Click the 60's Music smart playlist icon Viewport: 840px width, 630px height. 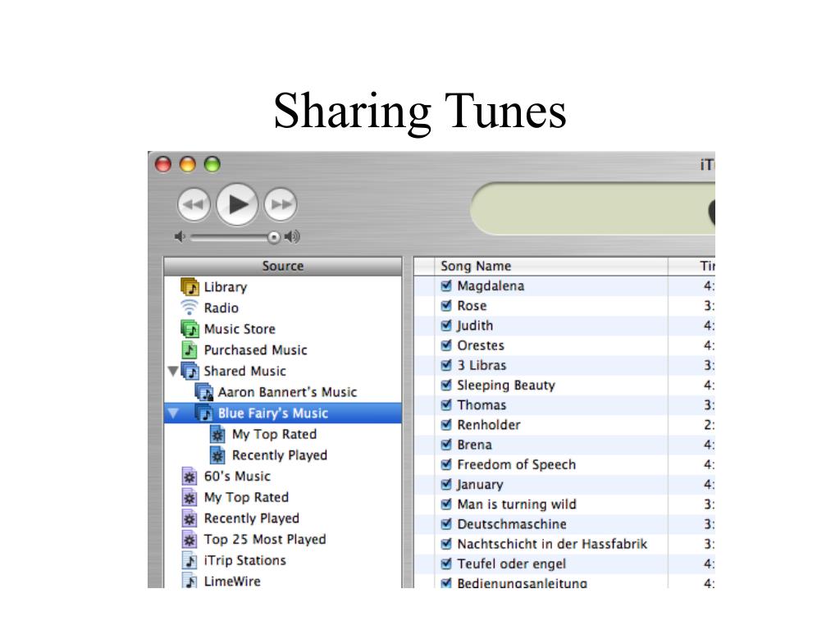coord(189,477)
